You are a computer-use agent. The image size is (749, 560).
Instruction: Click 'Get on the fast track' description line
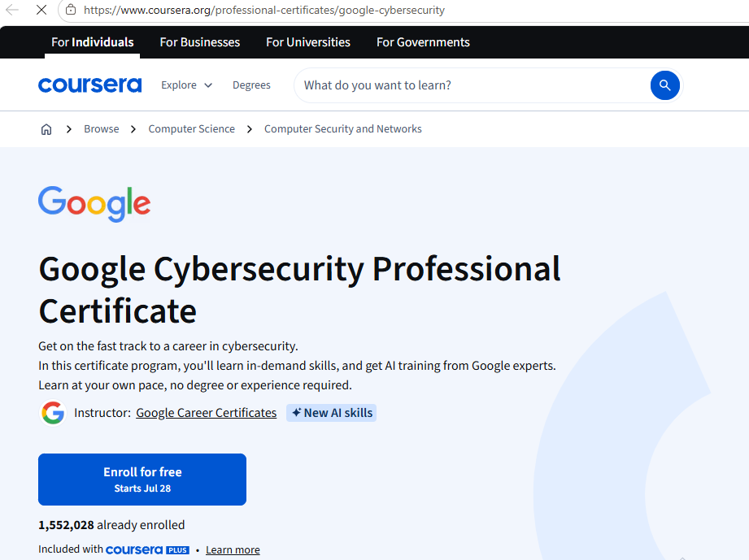pos(168,346)
